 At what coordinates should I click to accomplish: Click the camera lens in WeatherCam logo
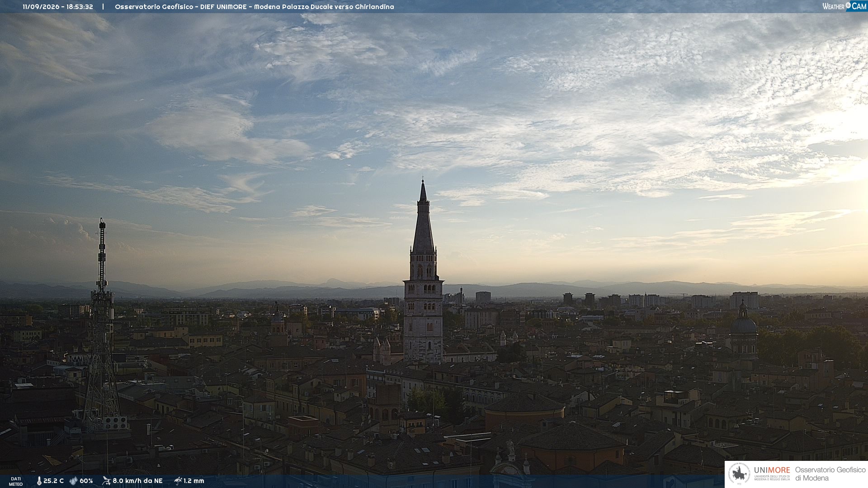(x=848, y=5)
